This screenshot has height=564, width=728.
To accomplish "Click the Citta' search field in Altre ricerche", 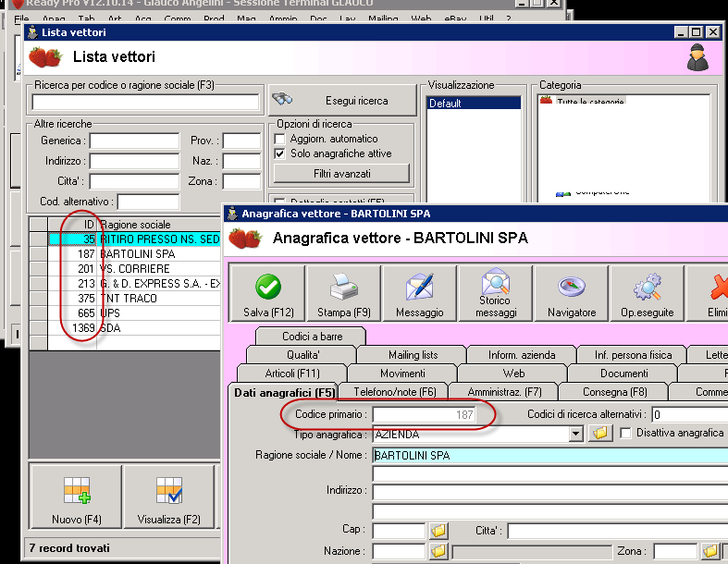I will point(135,181).
